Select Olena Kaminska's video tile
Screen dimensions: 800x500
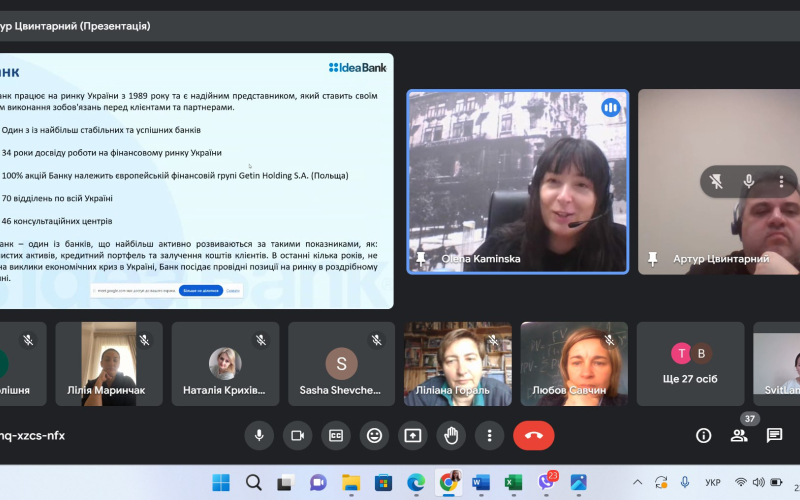point(518,182)
